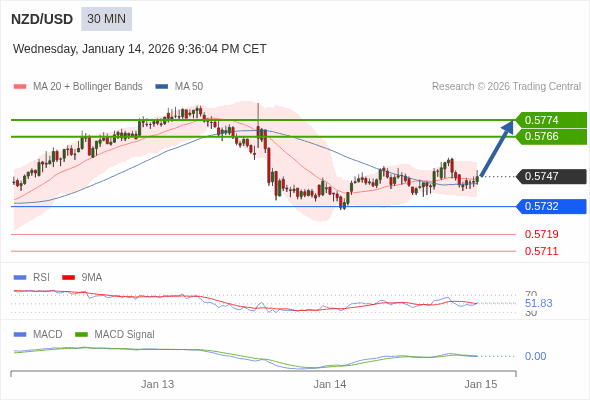
Task: Select the NZD/USD pair title
Action: click(42, 19)
